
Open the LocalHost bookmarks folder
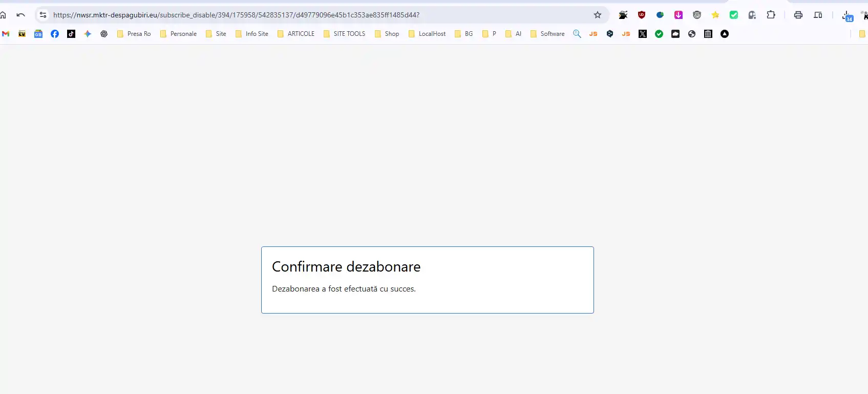[427, 34]
